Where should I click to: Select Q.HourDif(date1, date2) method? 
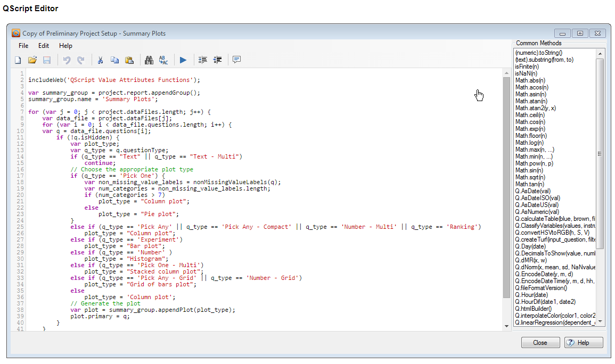(x=545, y=302)
